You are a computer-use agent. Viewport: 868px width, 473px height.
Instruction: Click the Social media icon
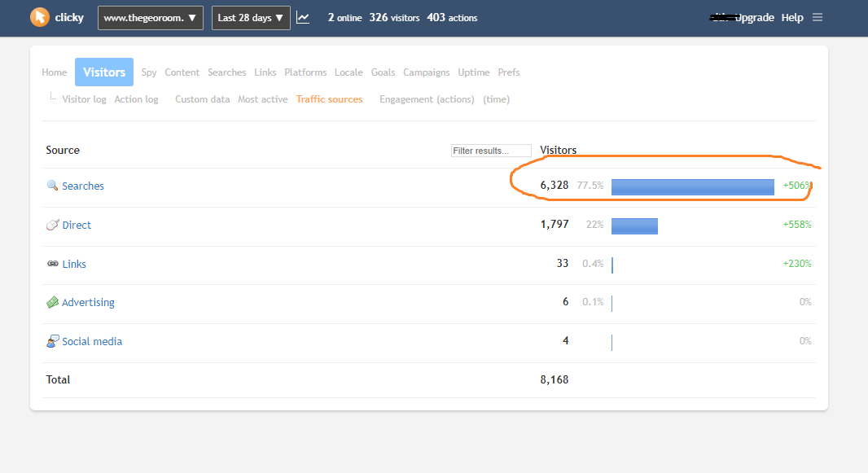[x=53, y=341]
